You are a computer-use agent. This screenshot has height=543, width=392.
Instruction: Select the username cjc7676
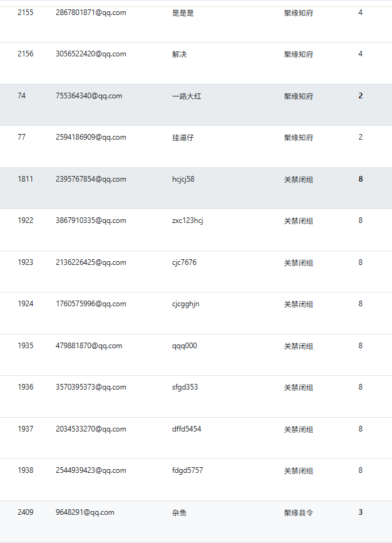coord(184,262)
